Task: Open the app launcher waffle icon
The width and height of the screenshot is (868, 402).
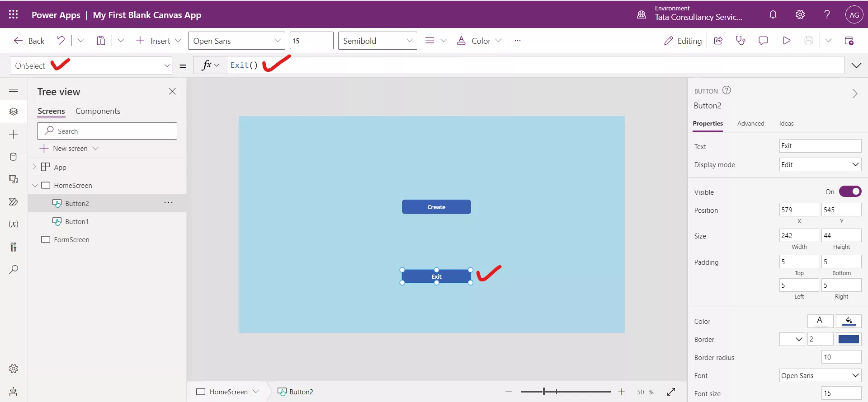Action: pyautogui.click(x=14, y=14)
